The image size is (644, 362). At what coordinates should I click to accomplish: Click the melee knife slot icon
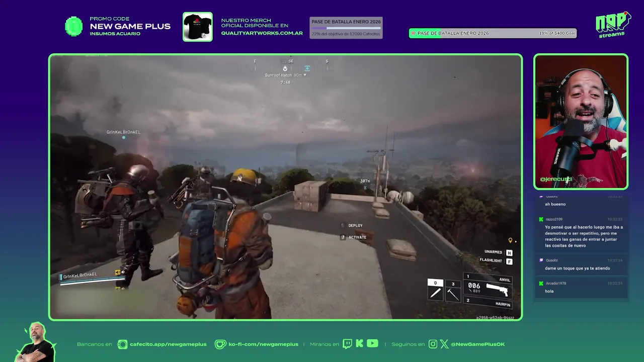coord(436,294)
